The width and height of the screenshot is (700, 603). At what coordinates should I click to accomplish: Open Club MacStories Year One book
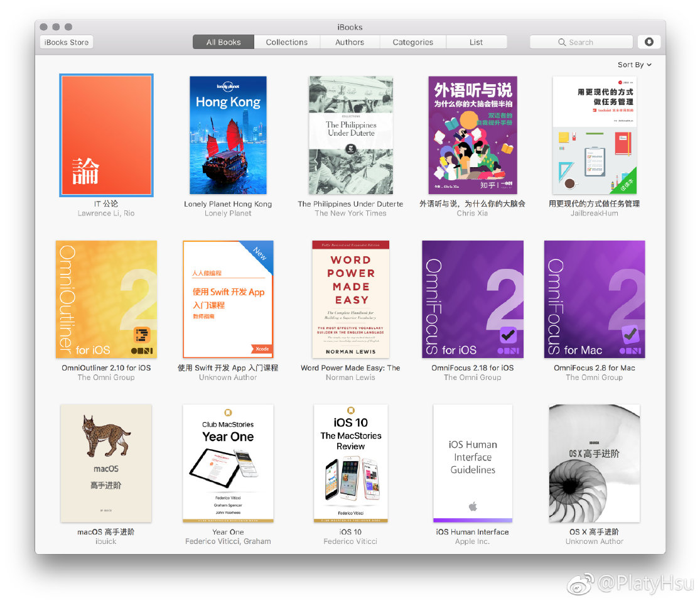coord(228,463)
